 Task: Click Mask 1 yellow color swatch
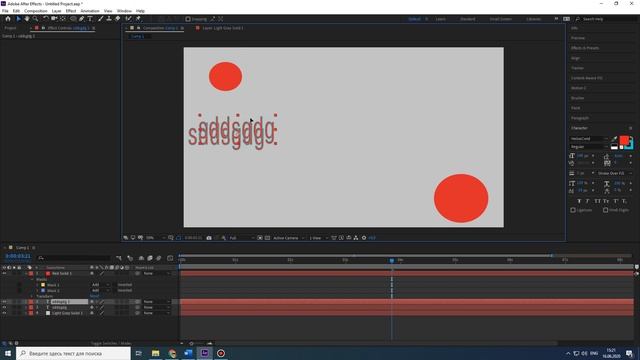[x=43, y=284]
